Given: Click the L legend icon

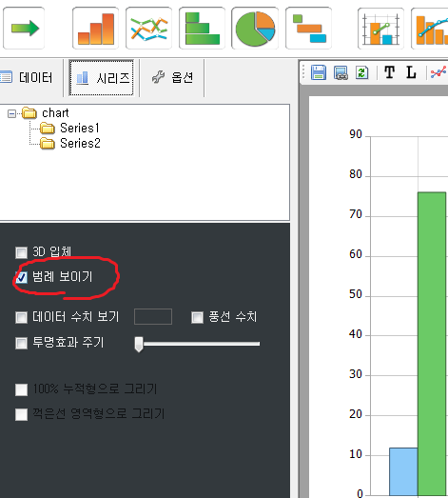Looking at the screenshot, I should point(411,72).
